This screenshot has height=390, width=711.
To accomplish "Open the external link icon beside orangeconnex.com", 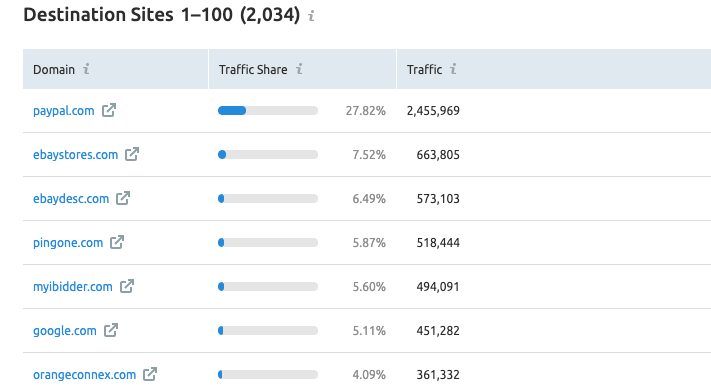I will pos(150,374).
